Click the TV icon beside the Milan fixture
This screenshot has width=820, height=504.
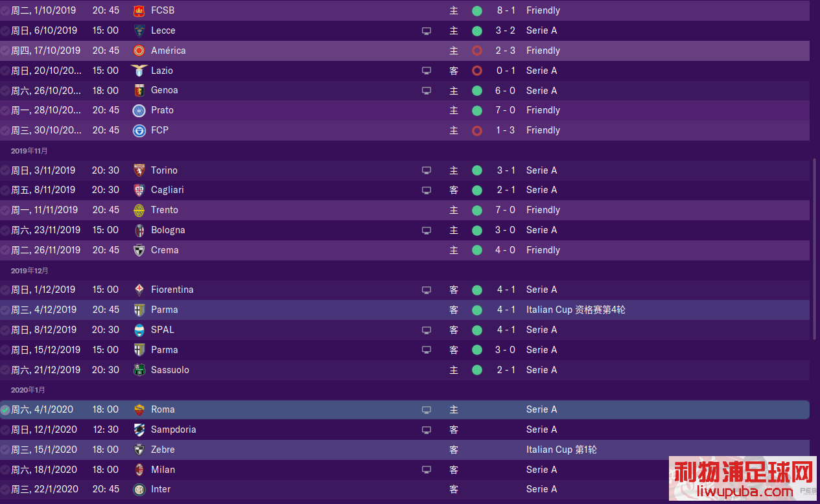coord(427,470)
